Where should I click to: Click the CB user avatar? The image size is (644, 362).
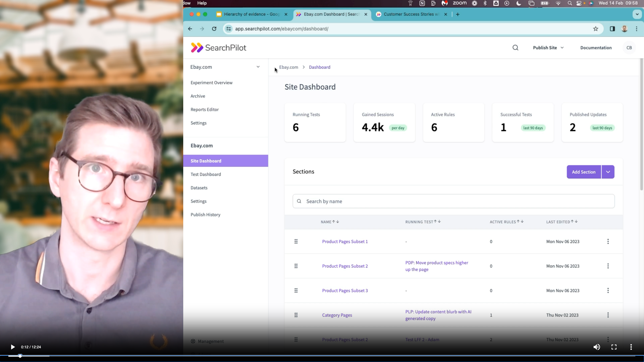[629, 47]
